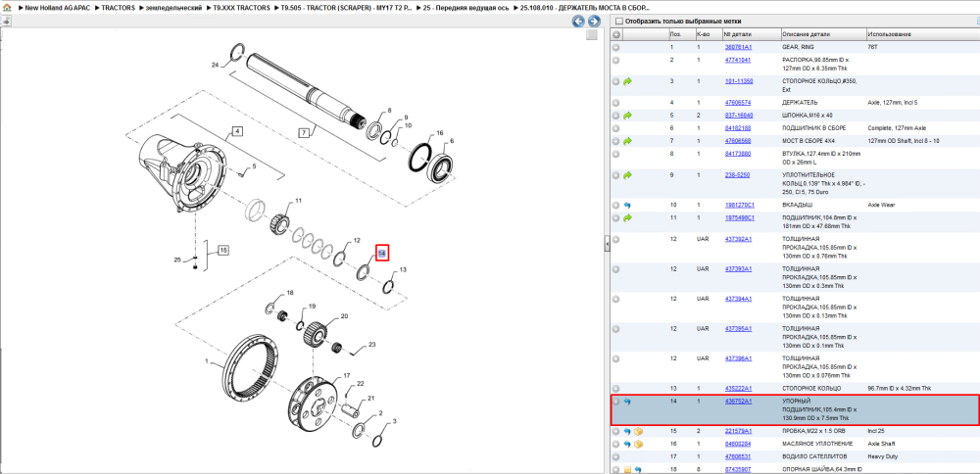Screen dimensions: 980x474
Task: Click blue arrow for ПРОБКА M22 row
Action: [627, 432]
